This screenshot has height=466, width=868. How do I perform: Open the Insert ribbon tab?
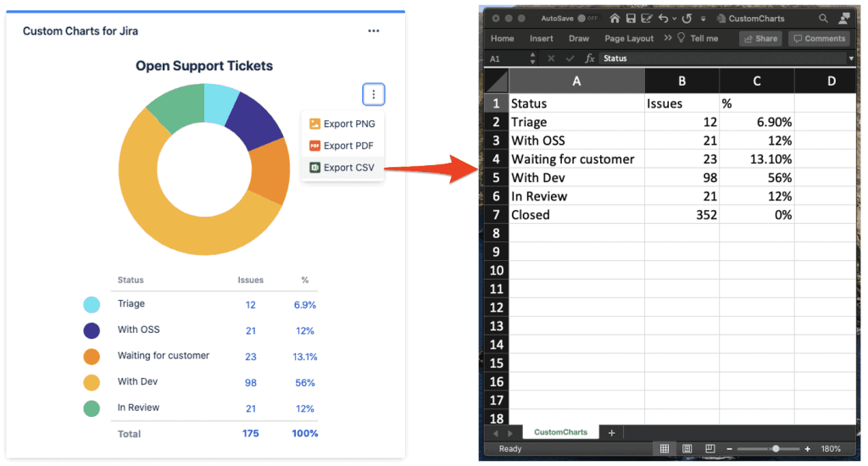point(541,38)
